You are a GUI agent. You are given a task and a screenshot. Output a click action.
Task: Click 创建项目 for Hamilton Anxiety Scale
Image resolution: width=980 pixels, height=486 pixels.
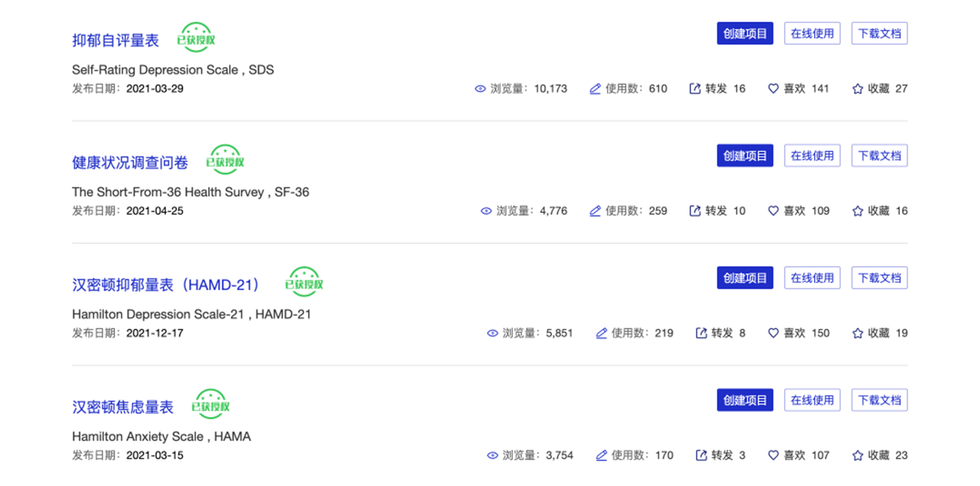pos(745,400)
